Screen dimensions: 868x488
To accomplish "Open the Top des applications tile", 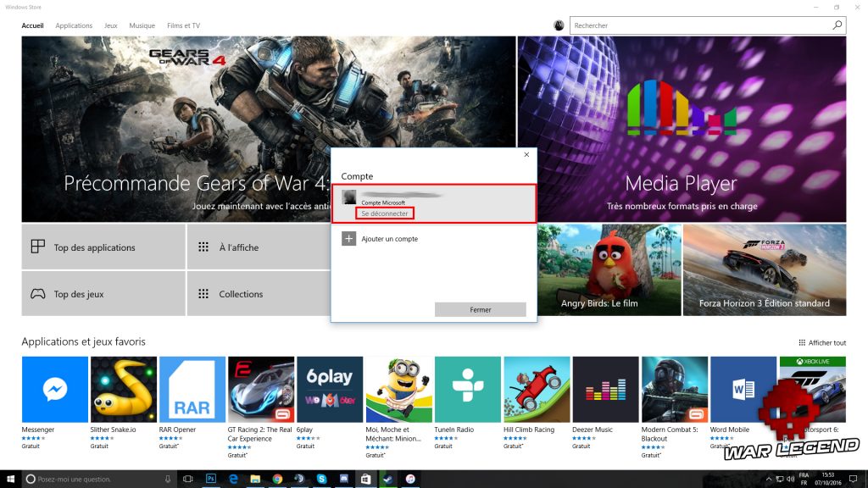I will (103, 247).
